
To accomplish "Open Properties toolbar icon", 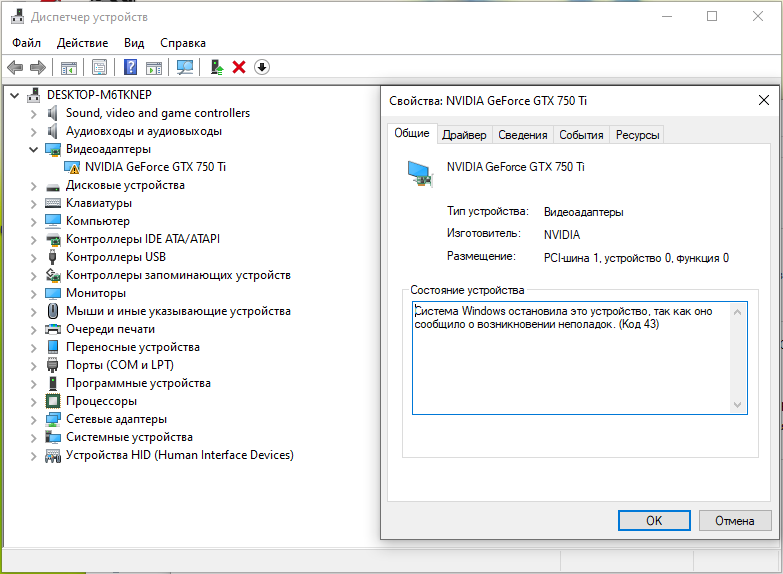I will 99,67.
